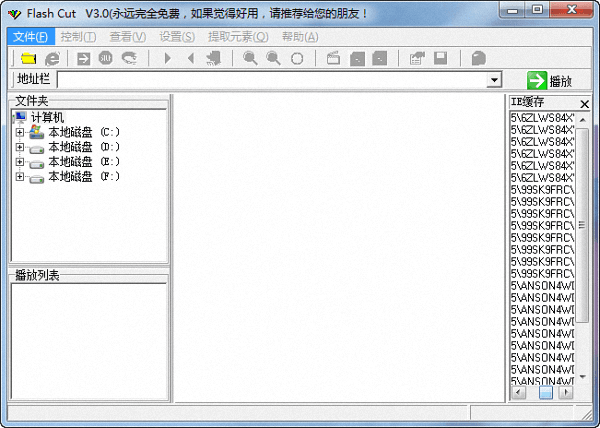Click the IE缓存 horizontal scroll-right arrow
This screenshot has height=428, width=600.
566,392
